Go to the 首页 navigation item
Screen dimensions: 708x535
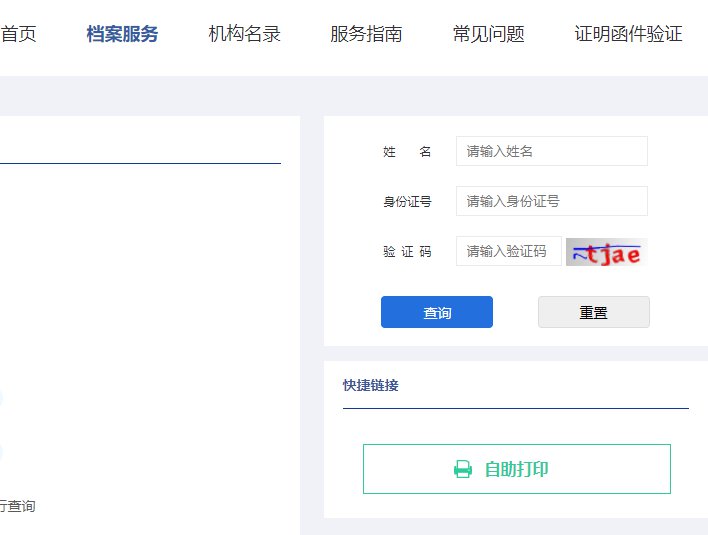point(18,34)
